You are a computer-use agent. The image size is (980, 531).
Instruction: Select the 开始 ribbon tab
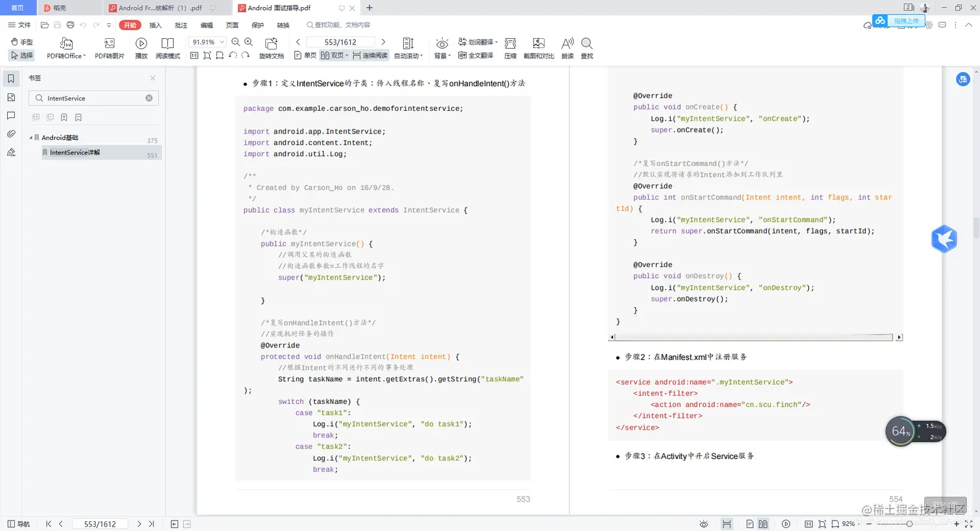[130, 25]
